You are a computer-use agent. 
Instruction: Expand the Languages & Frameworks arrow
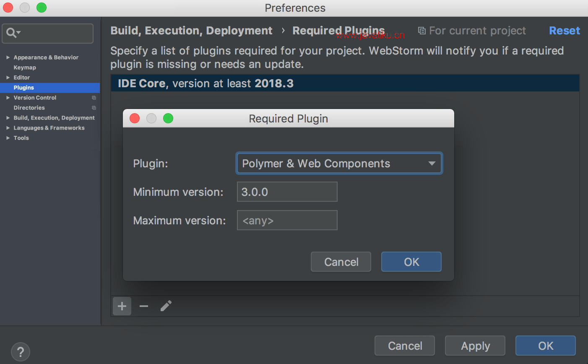click(8, 128)
